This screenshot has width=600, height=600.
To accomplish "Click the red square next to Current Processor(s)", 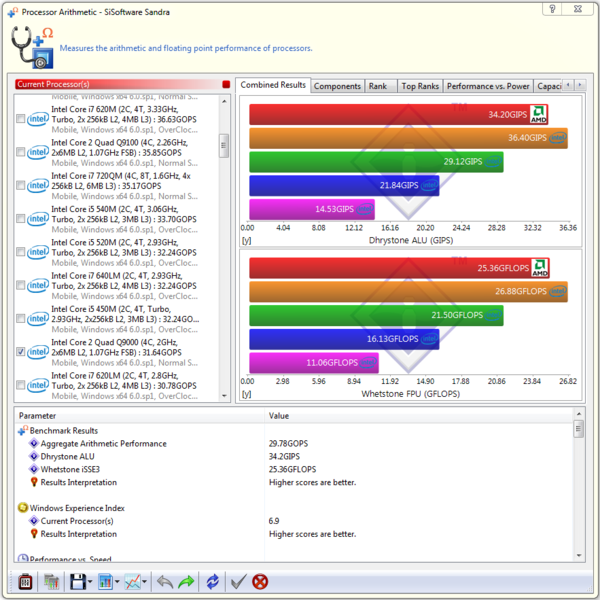I will click(x=226, y=84).
